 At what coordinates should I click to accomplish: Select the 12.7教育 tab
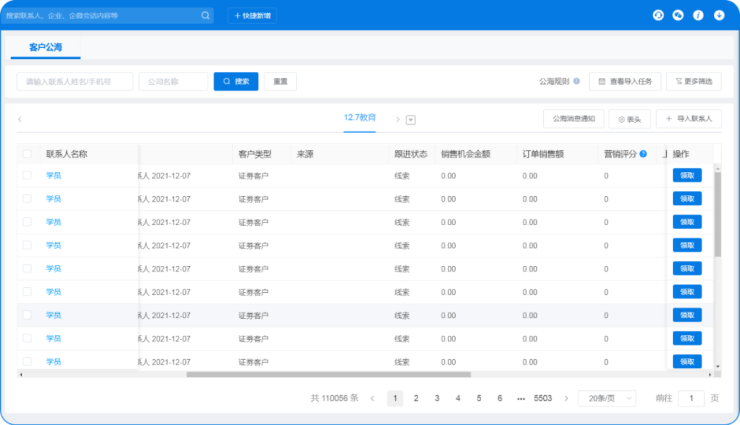tap(360, 118)
